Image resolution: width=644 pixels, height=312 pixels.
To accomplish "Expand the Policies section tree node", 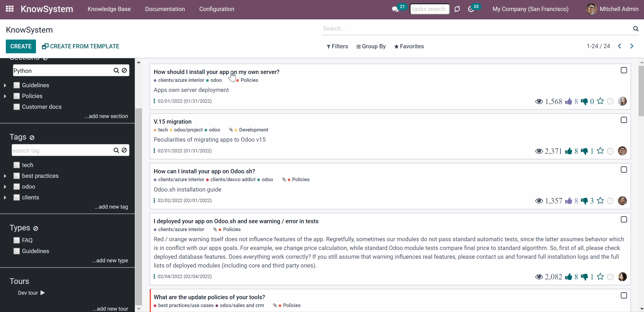I will [x=5, y=96].
